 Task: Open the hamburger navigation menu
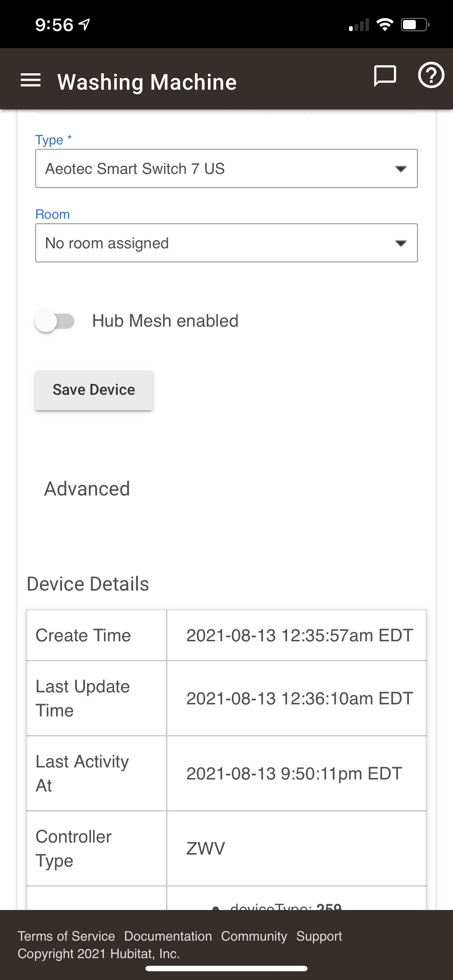tap(30, 80)
